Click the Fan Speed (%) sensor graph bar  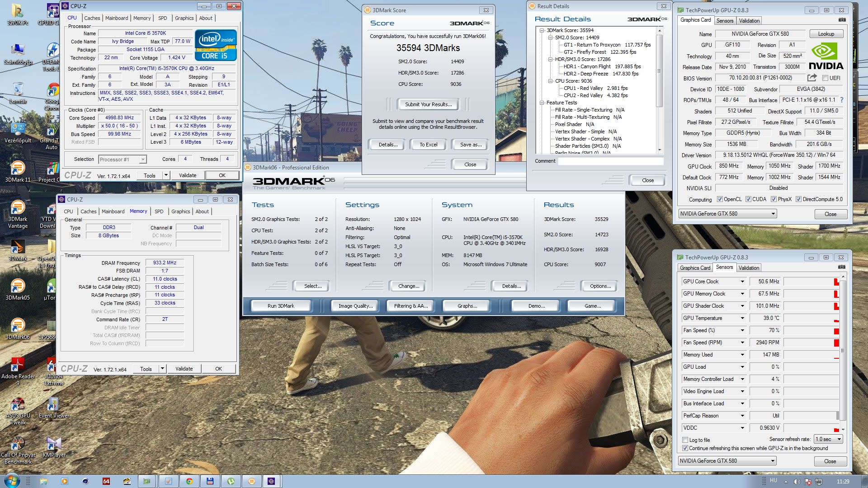[811, 330]
